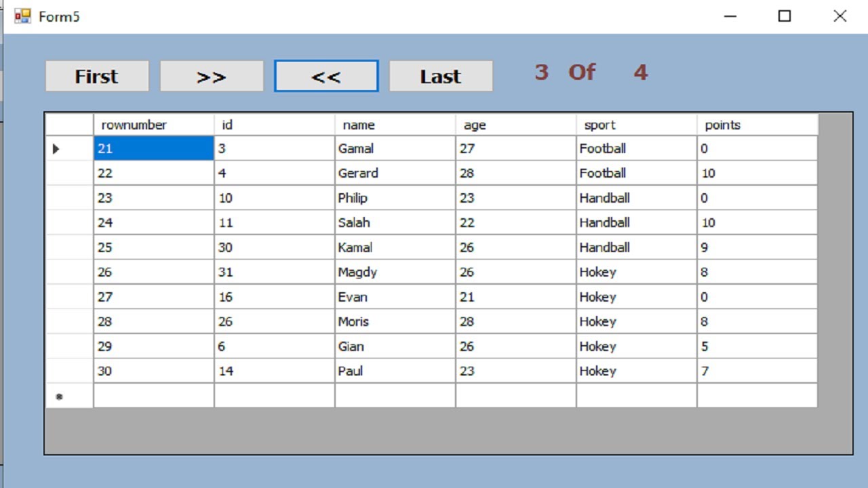Screen dimensions: 868x488
Task: Click the First button
Action: click(97, 76)
